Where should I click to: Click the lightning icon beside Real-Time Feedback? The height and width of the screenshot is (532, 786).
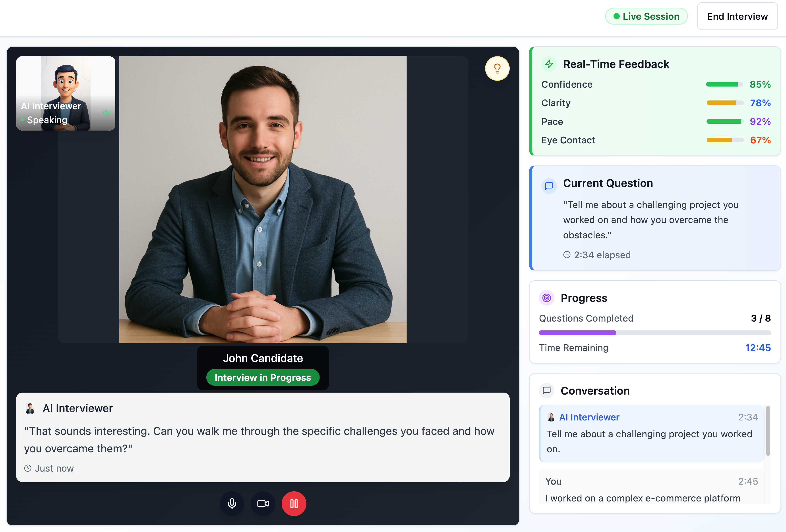[549, 64]
